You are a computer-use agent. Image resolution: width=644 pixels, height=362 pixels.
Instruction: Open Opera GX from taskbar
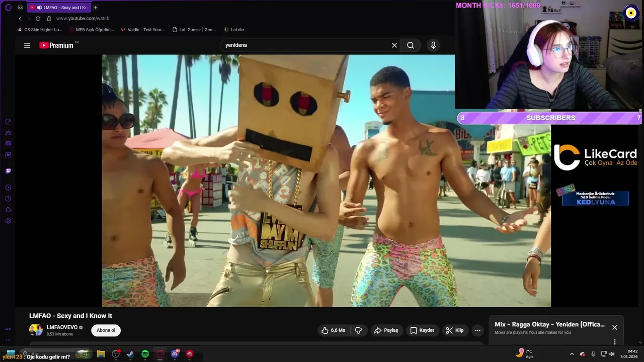160,354
